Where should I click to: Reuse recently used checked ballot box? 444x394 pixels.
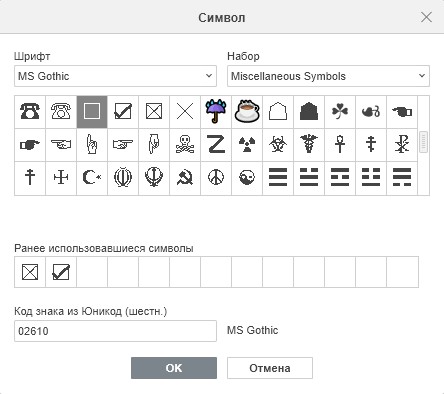tap(61, 272)
